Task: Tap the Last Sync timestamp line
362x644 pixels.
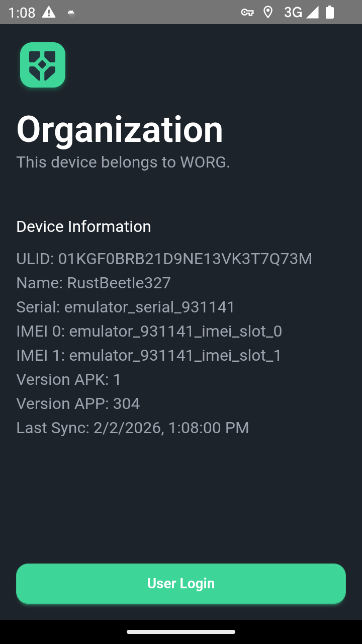Action: coord(132,428)
